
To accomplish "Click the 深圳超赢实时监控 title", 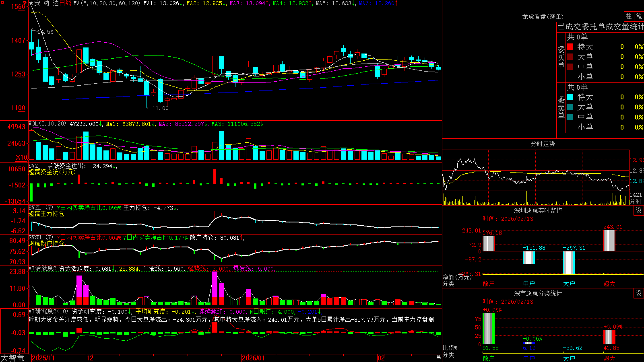I will point(538,210).
